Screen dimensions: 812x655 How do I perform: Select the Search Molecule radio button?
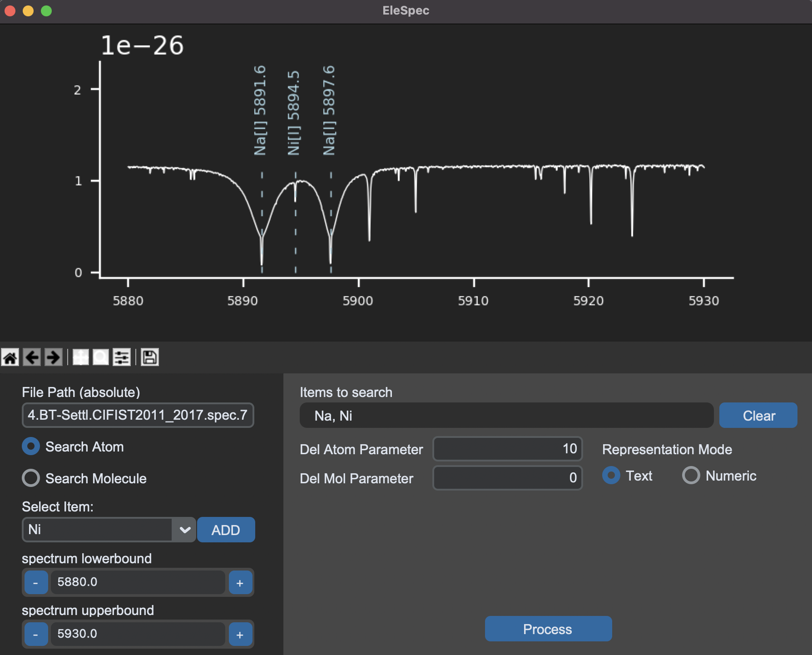pos(31,478)
